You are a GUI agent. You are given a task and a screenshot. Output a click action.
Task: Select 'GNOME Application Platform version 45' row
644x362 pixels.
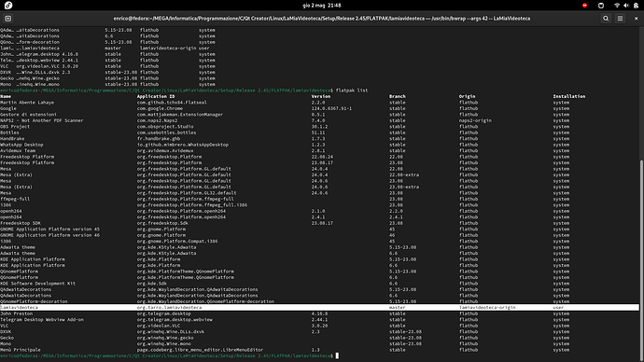49,229
